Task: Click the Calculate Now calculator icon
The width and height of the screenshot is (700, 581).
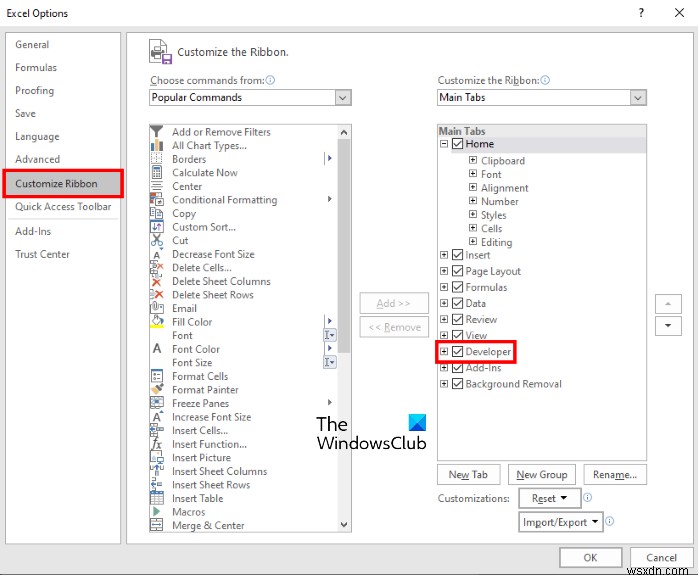Action: coord(156,172)
